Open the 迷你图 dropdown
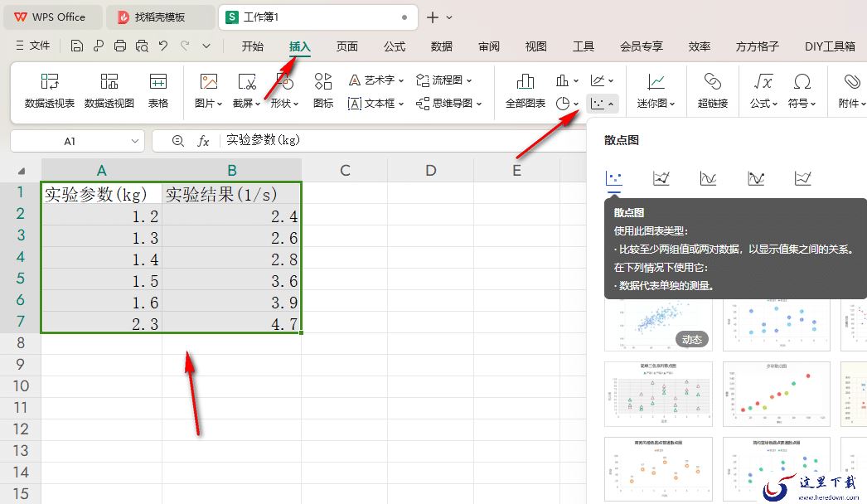The width and height of the screenshot is (867, 504). pyautogui.click(x=656, y=90)
